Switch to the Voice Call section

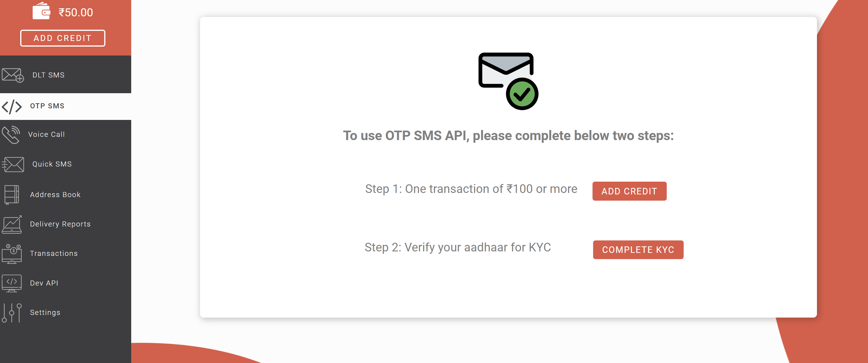click(x=47, y=134)
